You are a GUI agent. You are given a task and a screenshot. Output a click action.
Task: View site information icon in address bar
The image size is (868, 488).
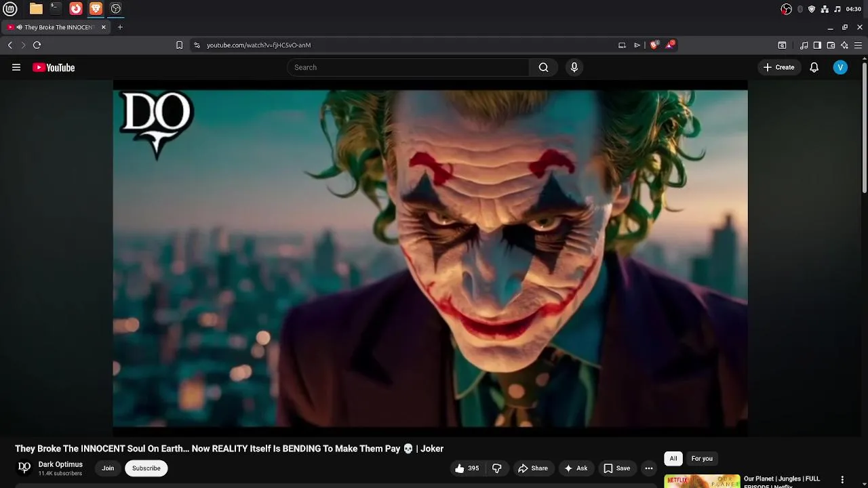pyautogui.click(x=197, y=45)
